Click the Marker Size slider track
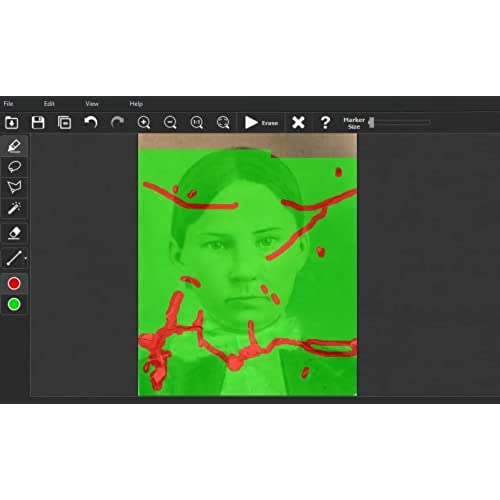Viewport: 500px width, 500px height. [400, 123]
